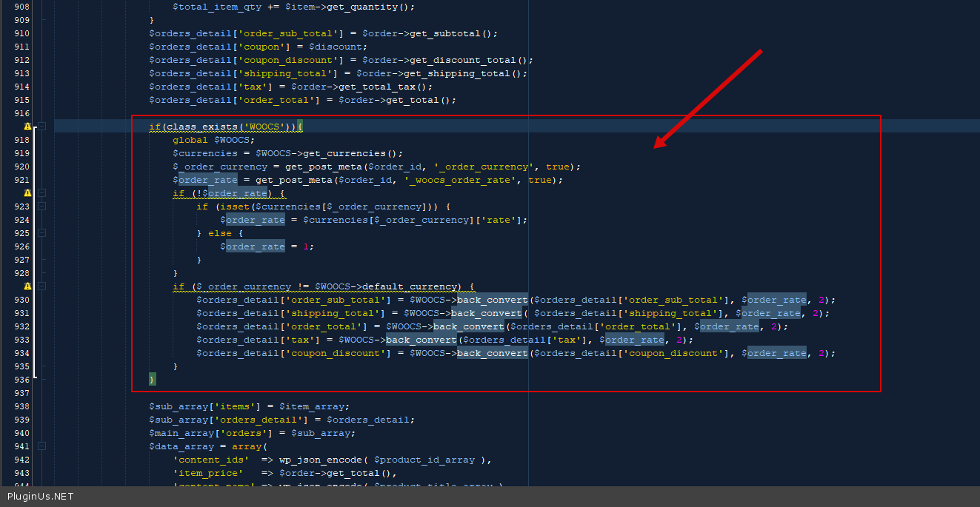
Task: Click the first back_convert call on line 930
Action: point(492,300)
